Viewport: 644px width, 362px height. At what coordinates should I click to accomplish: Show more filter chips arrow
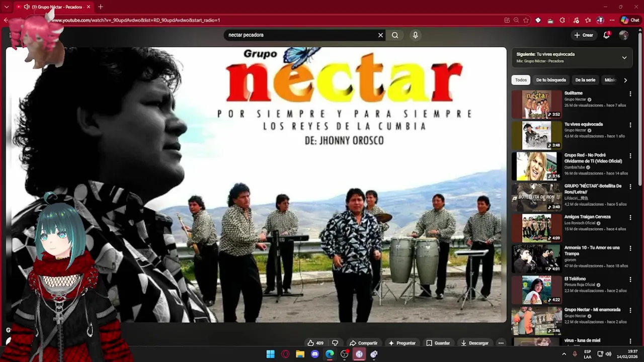625,80
